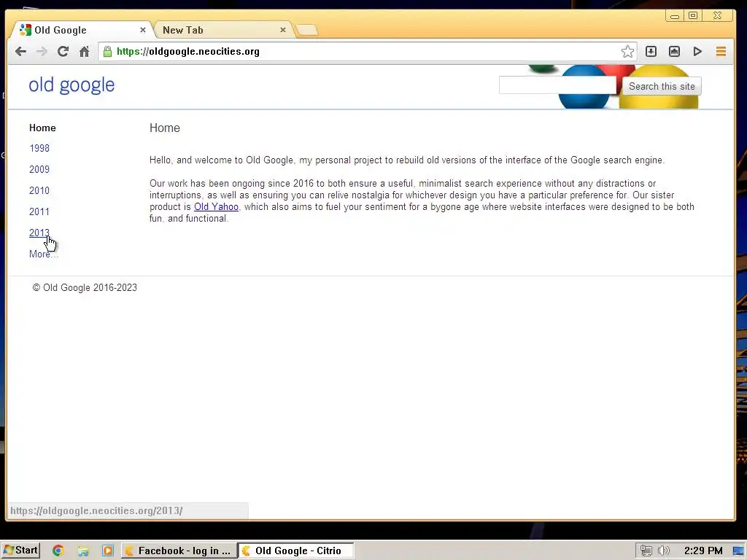This screenshot has height=560, width=747.
Task: Click the old google site title
Action: 71,85
